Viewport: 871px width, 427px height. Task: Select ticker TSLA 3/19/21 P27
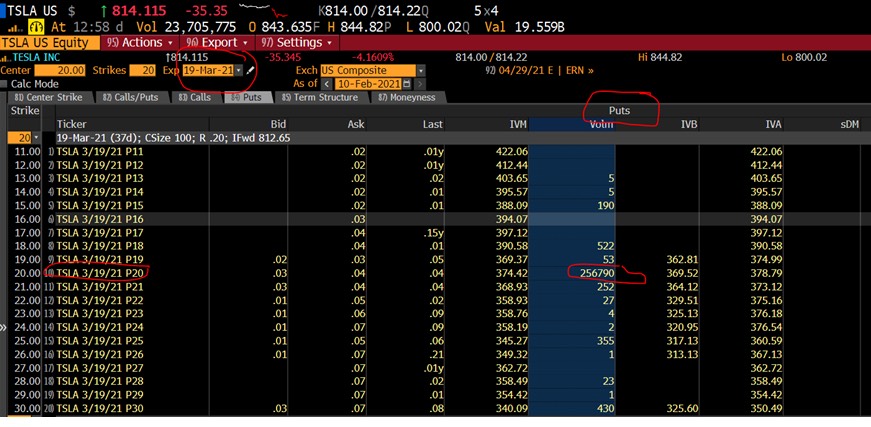coord(101,368)
